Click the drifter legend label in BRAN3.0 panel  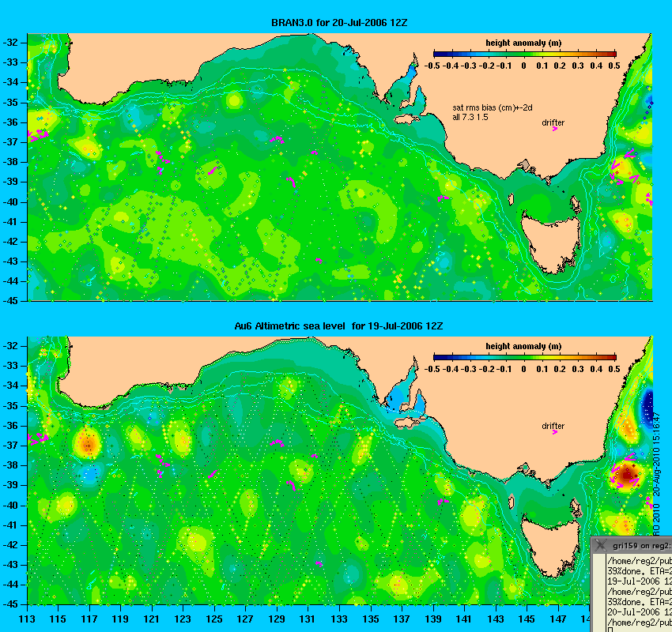point(553,122)
